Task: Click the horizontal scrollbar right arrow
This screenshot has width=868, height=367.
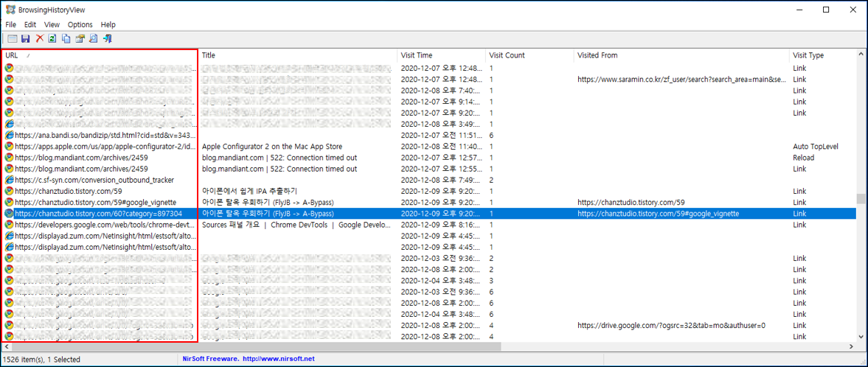Action: (x=852, y=346)
